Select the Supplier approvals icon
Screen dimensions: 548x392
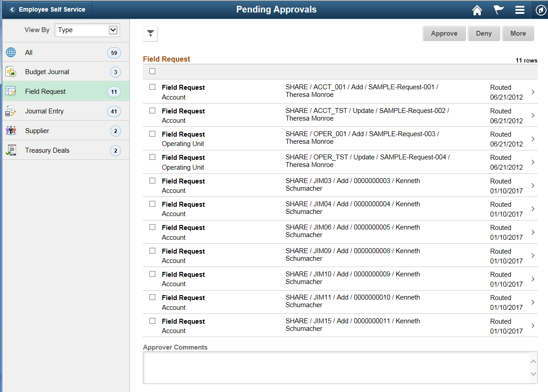pyautogui.click(x=11, y=130)
